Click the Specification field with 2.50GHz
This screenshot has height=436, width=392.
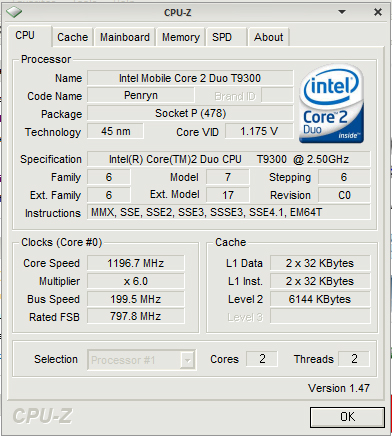pyautogui.click(x=229, y=159)
